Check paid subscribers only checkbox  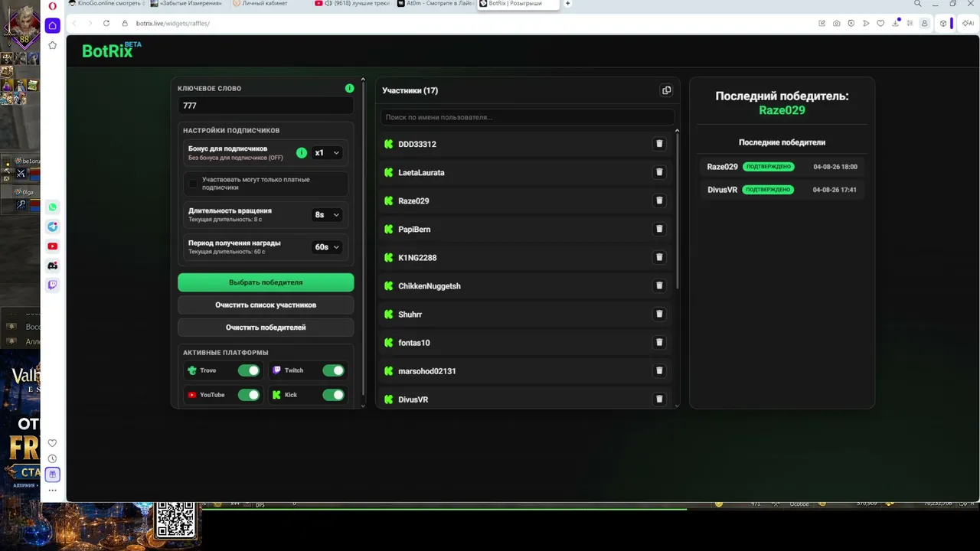coord(193,184)
